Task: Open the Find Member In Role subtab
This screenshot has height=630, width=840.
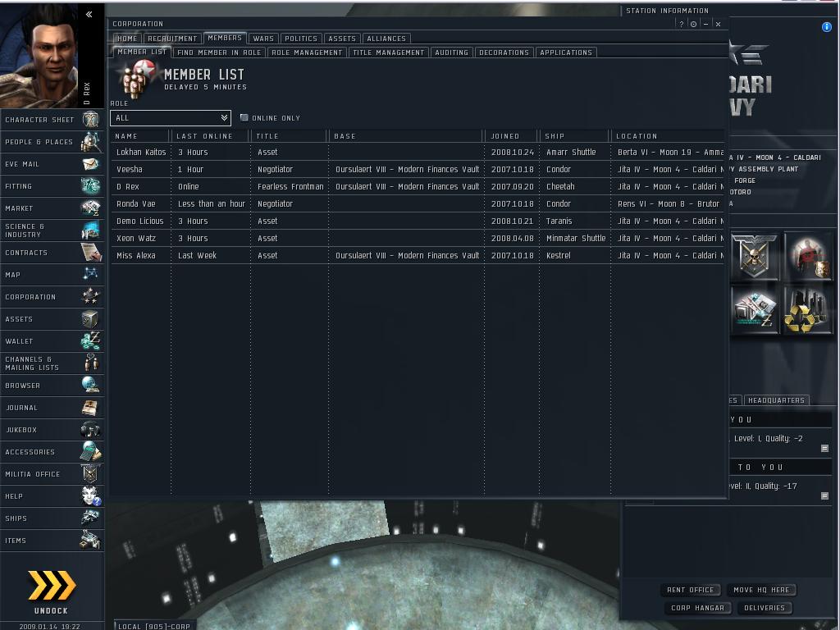Action: point(219,52)
